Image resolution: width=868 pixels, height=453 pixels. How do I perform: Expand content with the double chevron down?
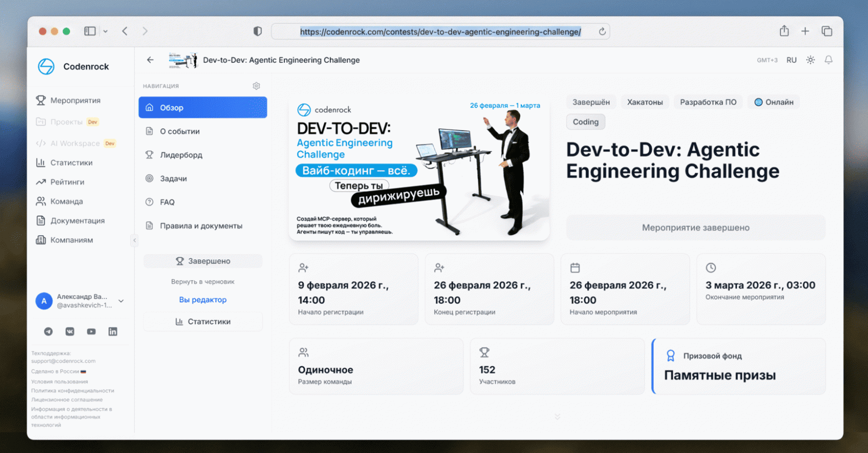(557, 417)
